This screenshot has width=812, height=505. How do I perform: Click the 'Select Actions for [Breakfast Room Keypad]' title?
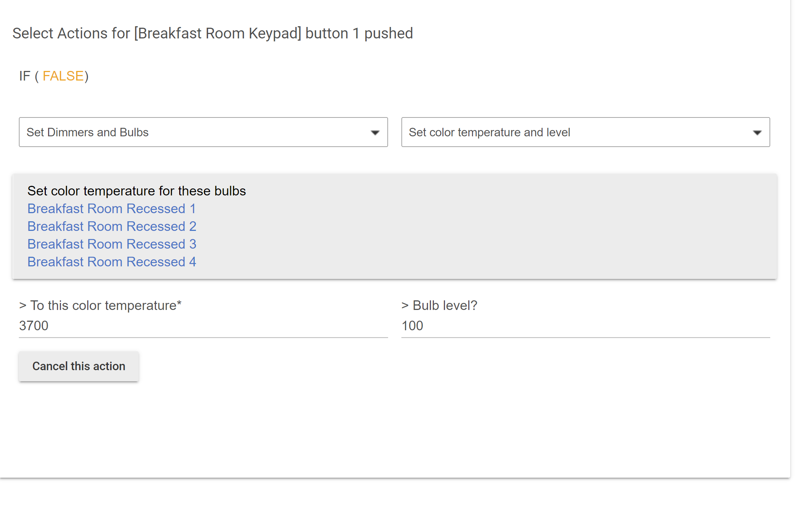tap(213, 33)
